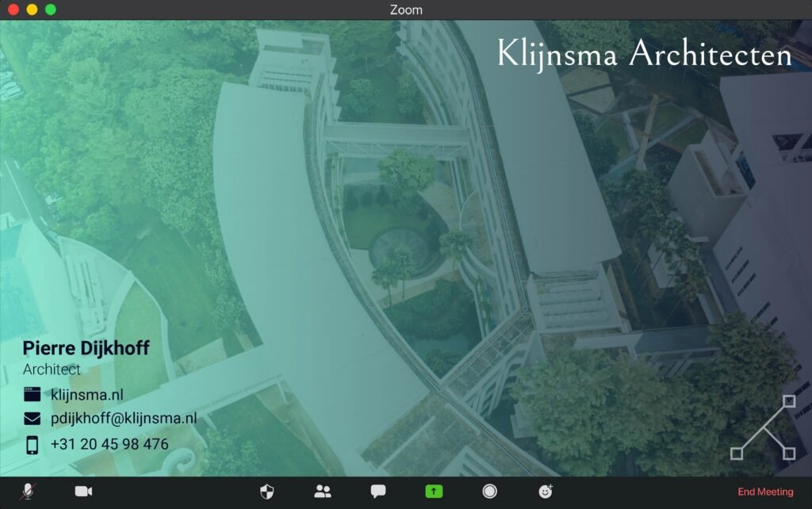The width and height of the screenshot is (812, 509).
Task: Open the Reactions emoji menu
Action: 546,491
